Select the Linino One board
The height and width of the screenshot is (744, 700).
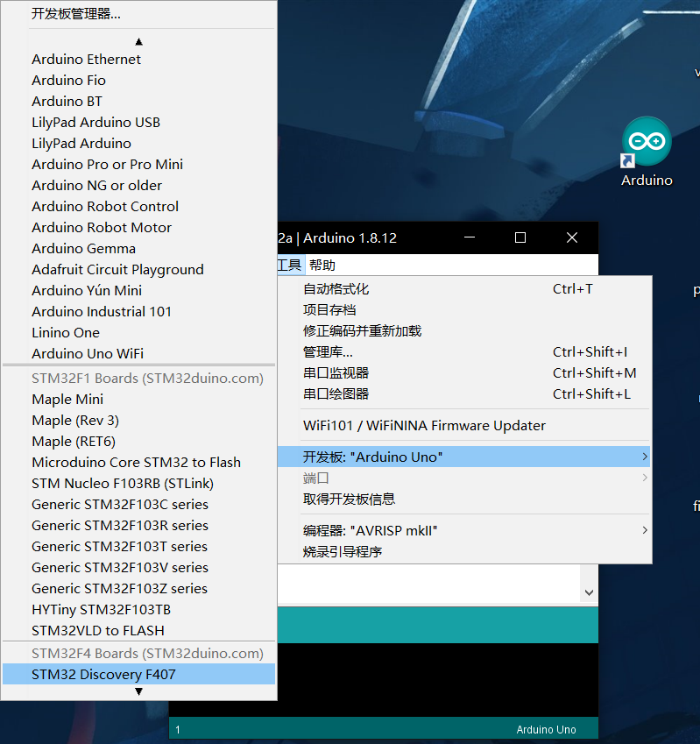[x=138, y=333]
